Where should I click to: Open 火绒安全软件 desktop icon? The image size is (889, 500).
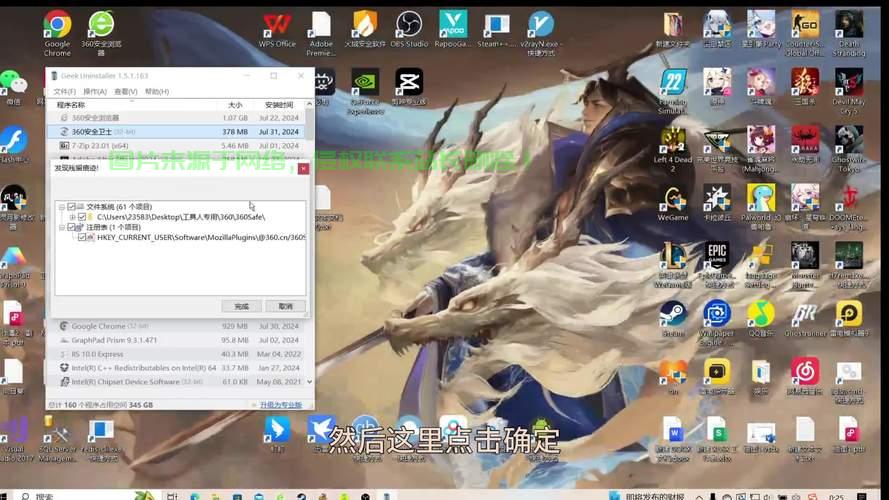click(x=365, y=29)
